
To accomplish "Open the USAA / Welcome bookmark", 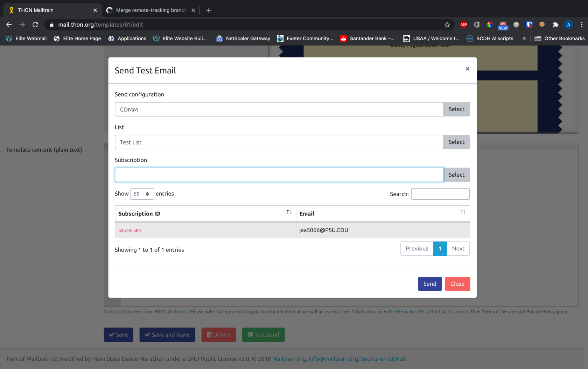I will (431, 38).
